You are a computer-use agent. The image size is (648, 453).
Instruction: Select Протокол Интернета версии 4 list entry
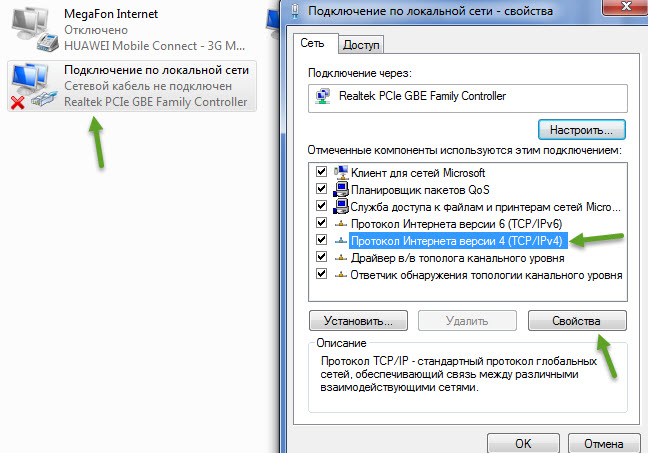click(x=458, y=241)
